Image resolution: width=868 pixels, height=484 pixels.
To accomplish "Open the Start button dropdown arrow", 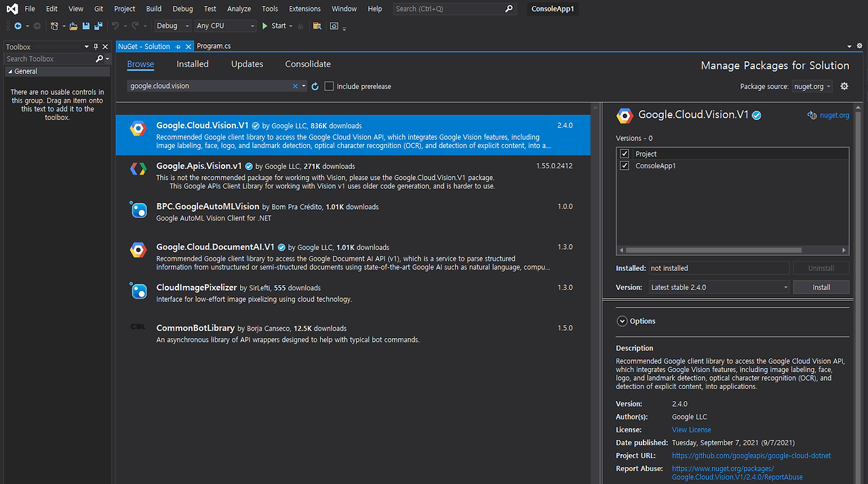I will pos(290,26).
